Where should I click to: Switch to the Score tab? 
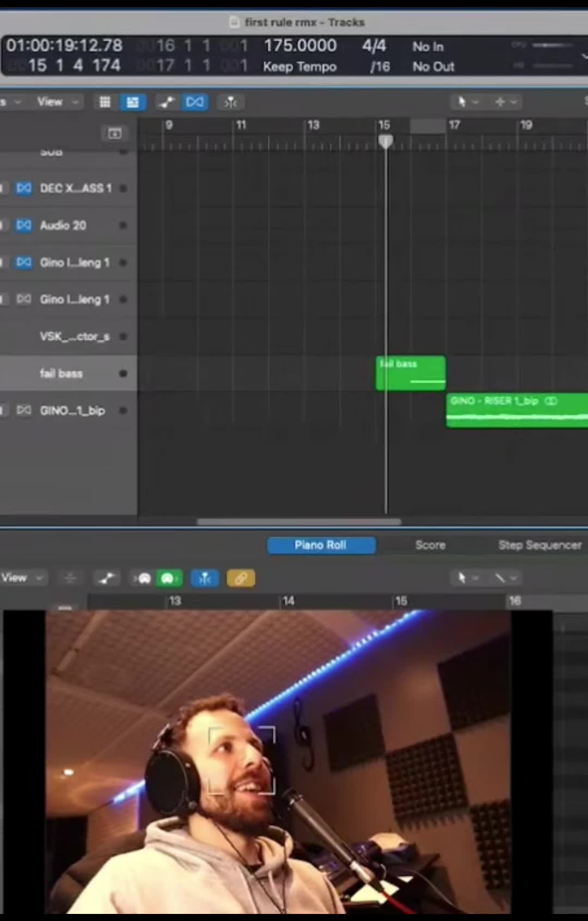[x=430, y=545]
